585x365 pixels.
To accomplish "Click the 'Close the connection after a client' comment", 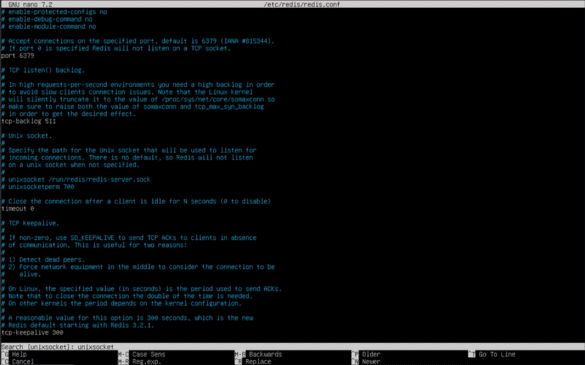I will tap(136, 202).
